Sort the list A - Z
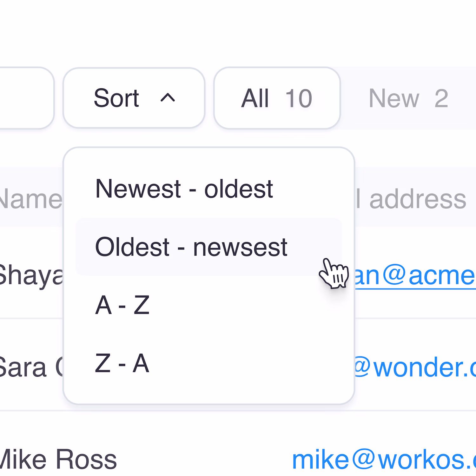The width and height of the screenshot is (476, 476). 122,305
